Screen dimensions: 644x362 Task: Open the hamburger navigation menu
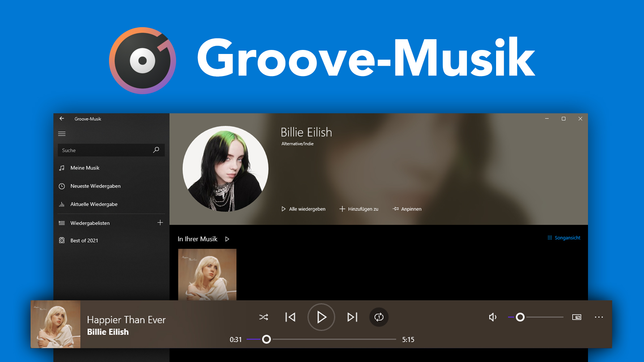62,133
